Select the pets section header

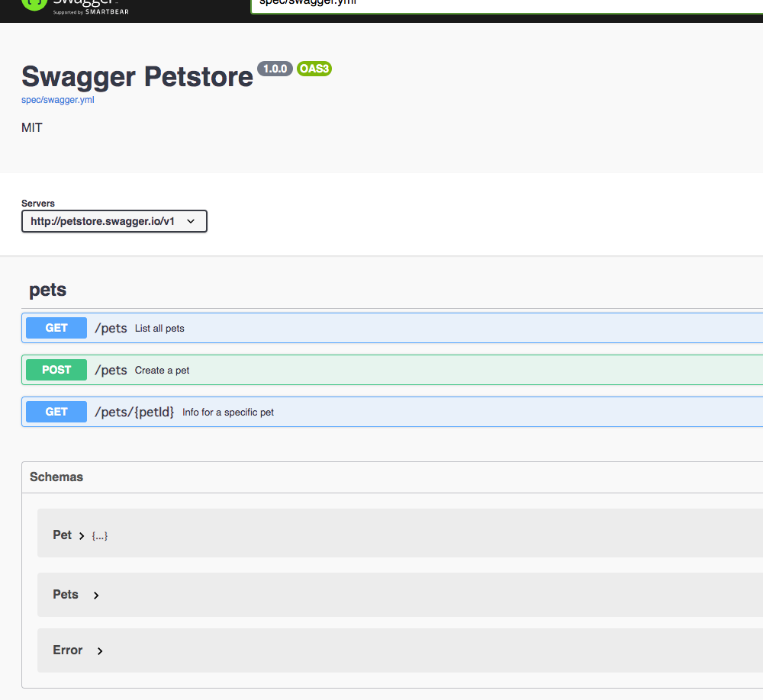point(47,290)
